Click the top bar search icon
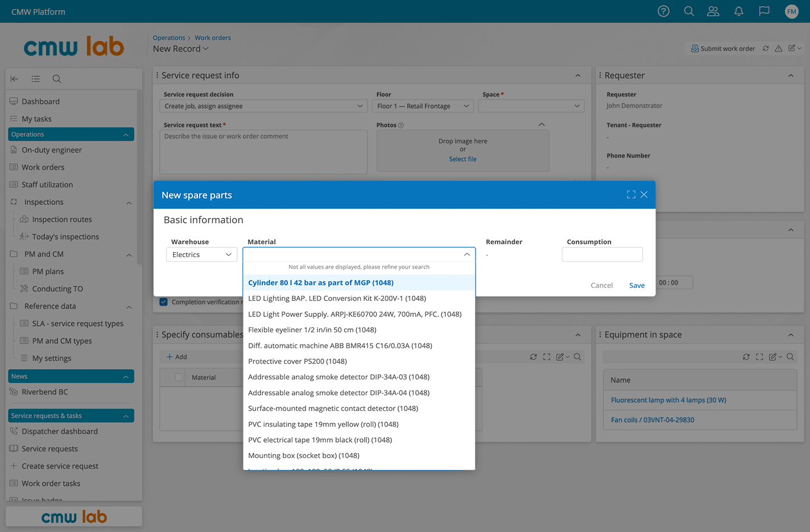The image size is (810, 532). click(689, 11)
